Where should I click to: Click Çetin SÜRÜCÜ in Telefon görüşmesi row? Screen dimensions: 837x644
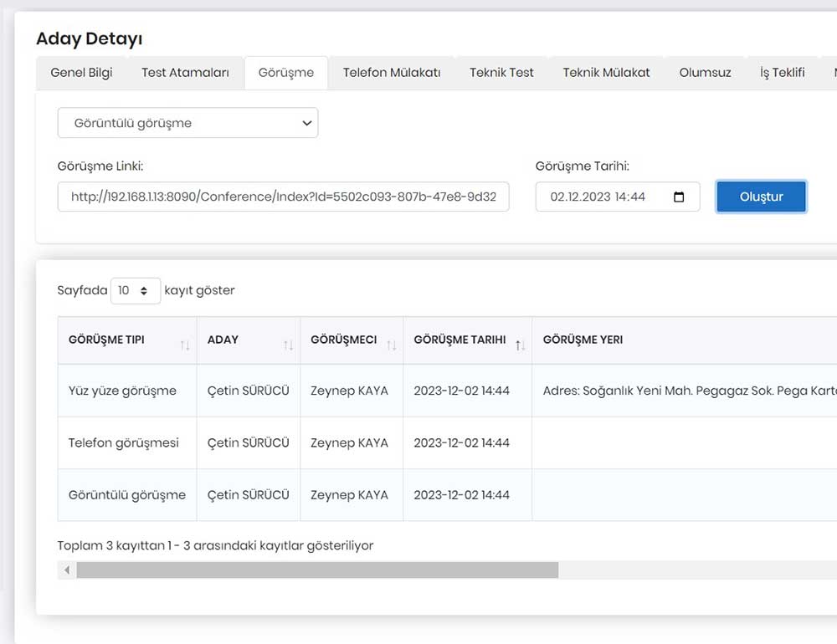tap(249, 442)
